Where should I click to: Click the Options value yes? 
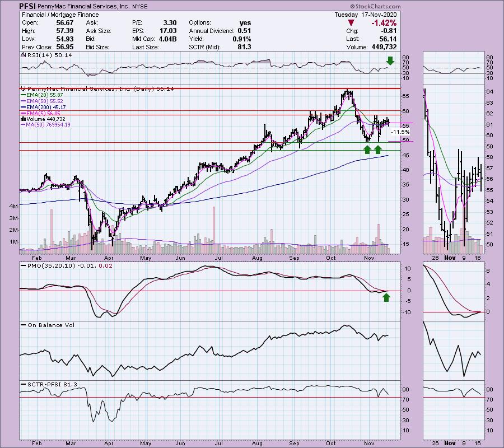pos(245,23)
